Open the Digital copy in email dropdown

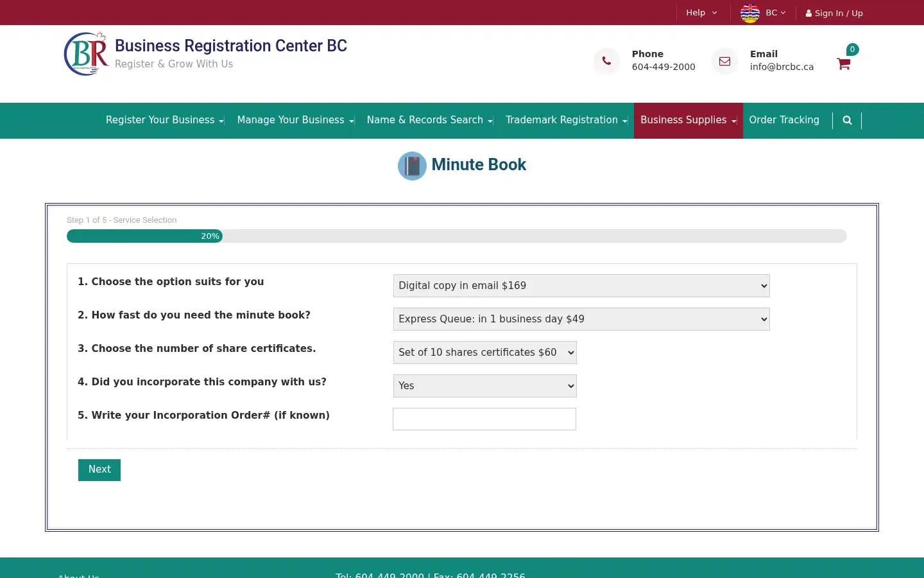tap(581, 286)
